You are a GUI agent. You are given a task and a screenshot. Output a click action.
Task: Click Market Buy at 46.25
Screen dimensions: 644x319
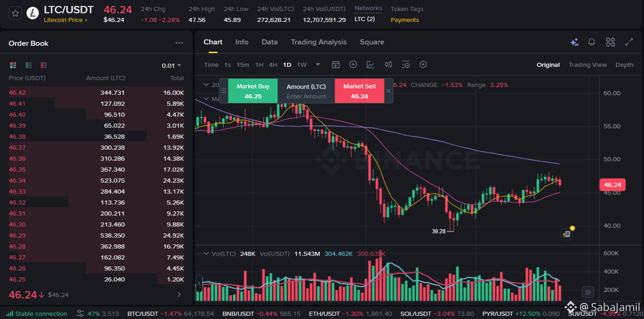pos(253,91)
